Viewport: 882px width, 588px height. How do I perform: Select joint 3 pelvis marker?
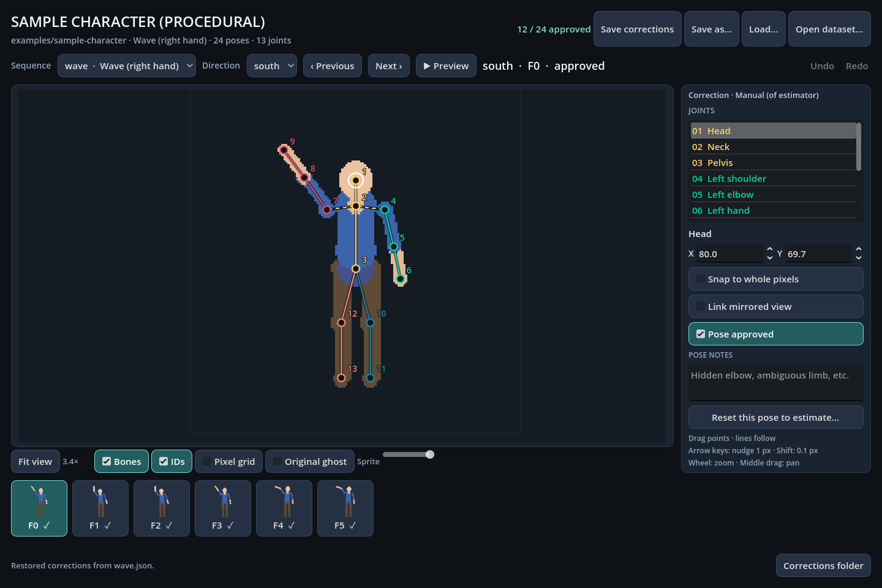pyautogui.click(x=355, y=268)
